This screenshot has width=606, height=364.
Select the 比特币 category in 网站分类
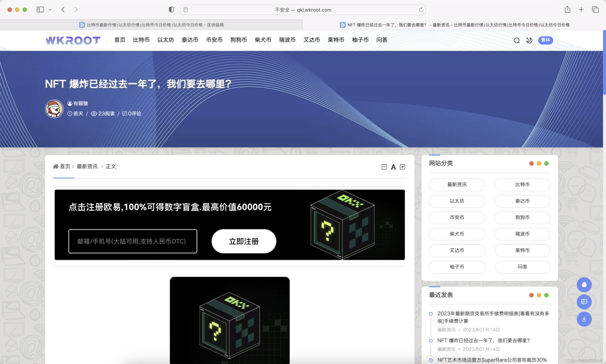[x=523, y=185]
